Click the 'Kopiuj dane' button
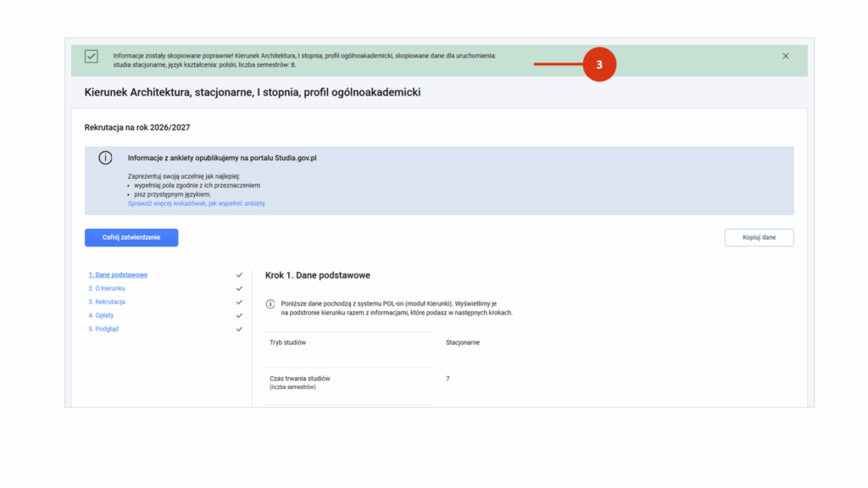 [759, 237]
